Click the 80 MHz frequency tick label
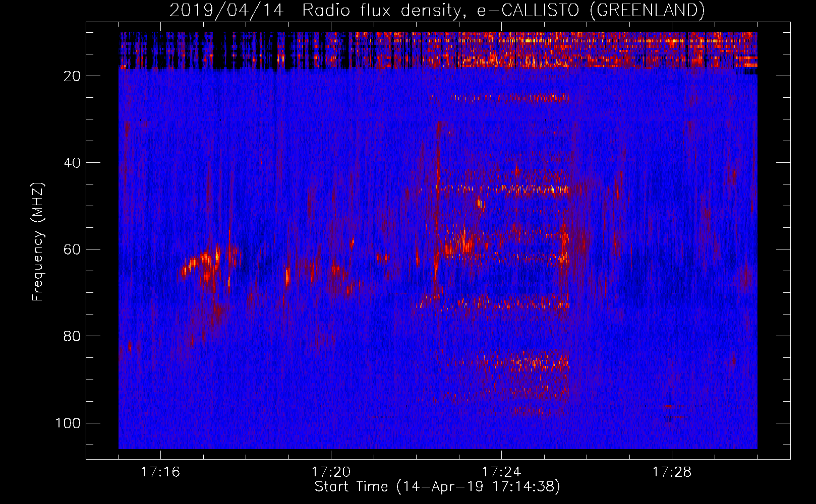Screen dimensions: 816x504 [x=73, y=336]
